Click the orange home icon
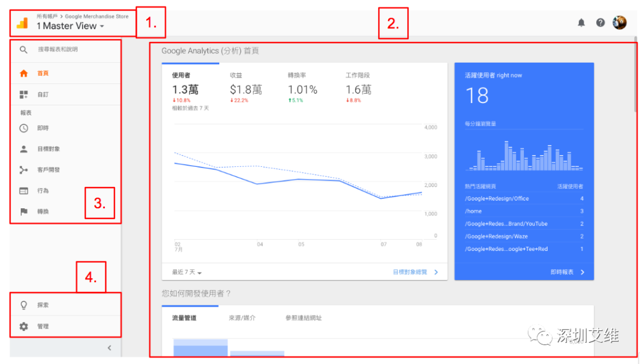The width and height of the screenshot is (640, 364). [x=24, y=73]
